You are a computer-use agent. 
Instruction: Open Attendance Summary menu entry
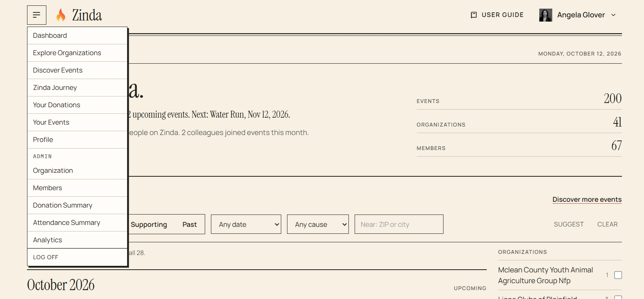click(77, 223)
